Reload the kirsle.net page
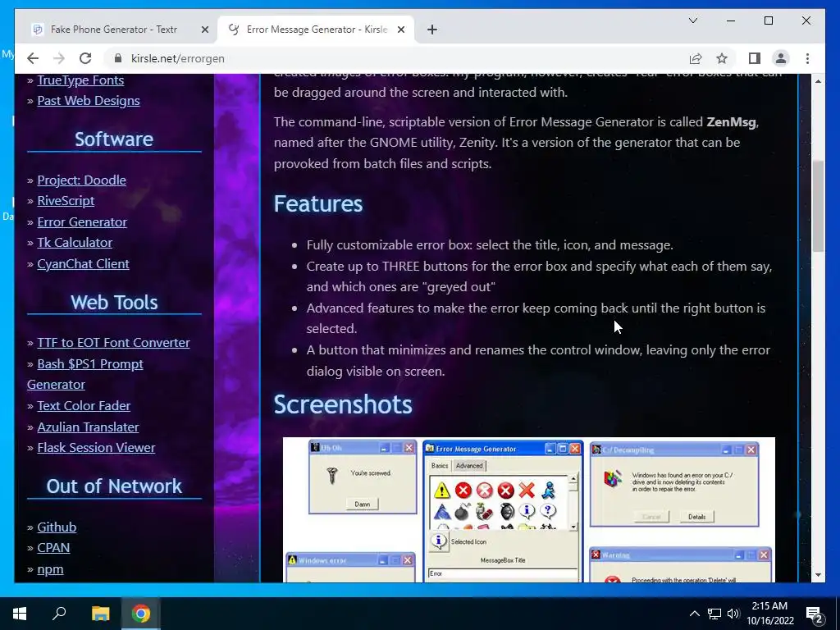The width and height of the screenshot is (840, 630). (85, 58)
